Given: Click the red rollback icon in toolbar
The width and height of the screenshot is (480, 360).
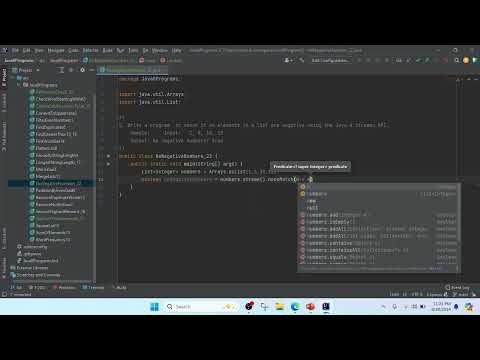Looking at the screenshot, I should (444, 60).
